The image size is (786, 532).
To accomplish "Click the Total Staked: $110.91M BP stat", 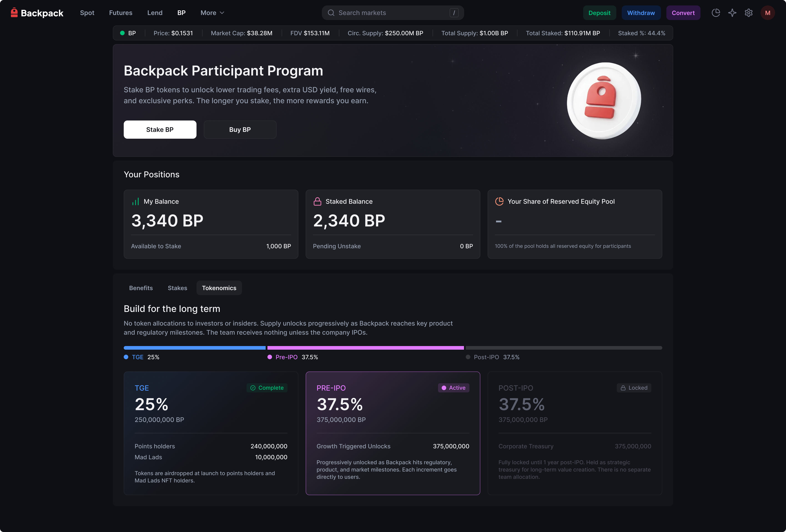I will [x=563, y=33].
